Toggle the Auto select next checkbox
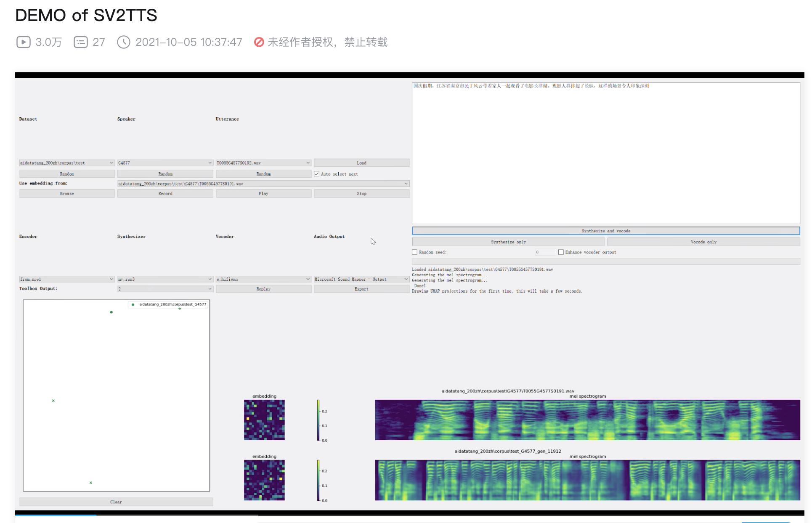 317,174
